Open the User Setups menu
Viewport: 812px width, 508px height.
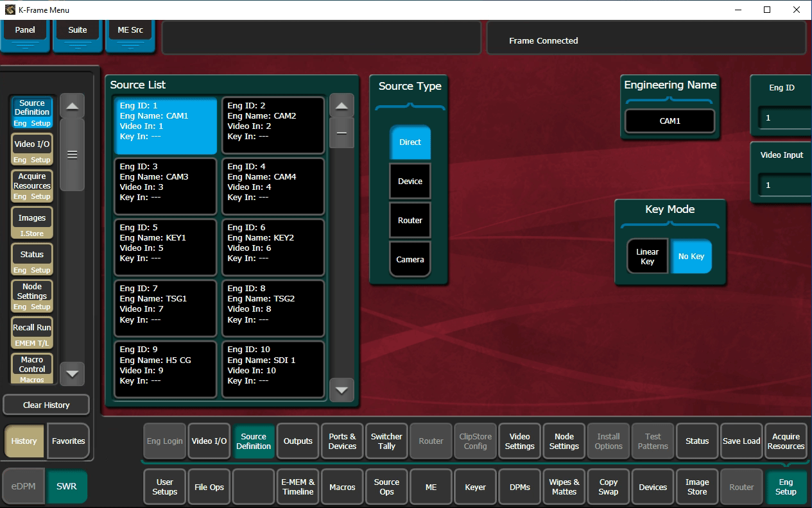pos(165,486)
